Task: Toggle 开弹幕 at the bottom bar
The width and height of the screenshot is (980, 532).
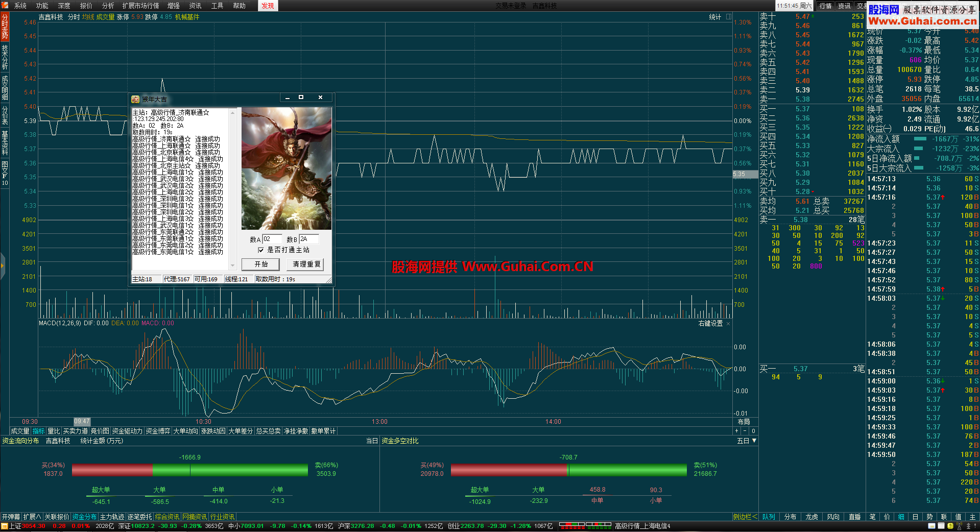Action: point(11,517)
